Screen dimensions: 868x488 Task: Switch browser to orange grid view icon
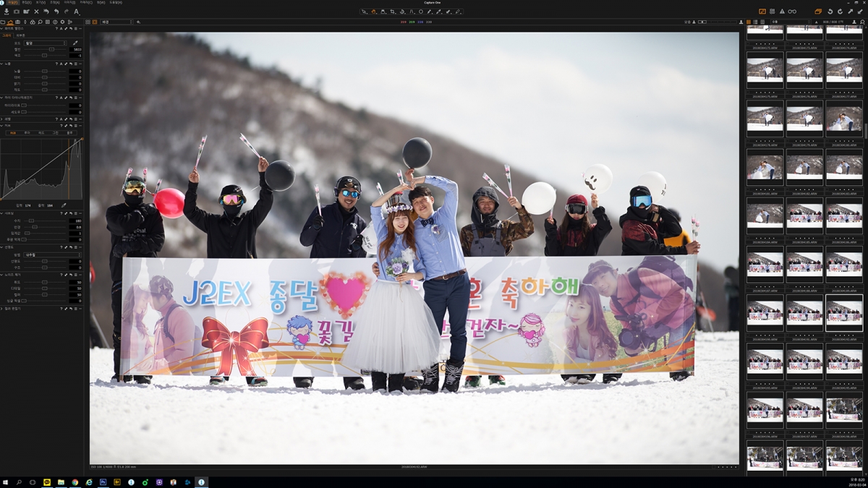pyautogui.click(x=749, y=22)
